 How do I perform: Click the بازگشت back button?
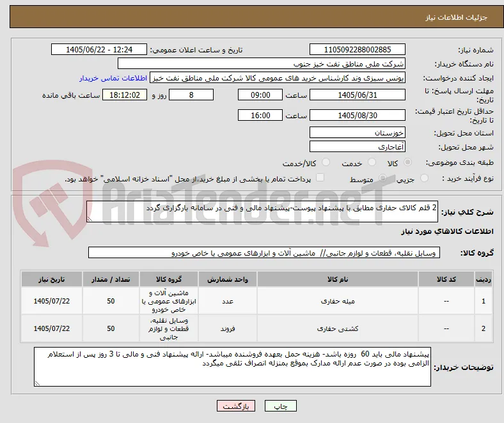pyautogui.click(x=235, y=406)
